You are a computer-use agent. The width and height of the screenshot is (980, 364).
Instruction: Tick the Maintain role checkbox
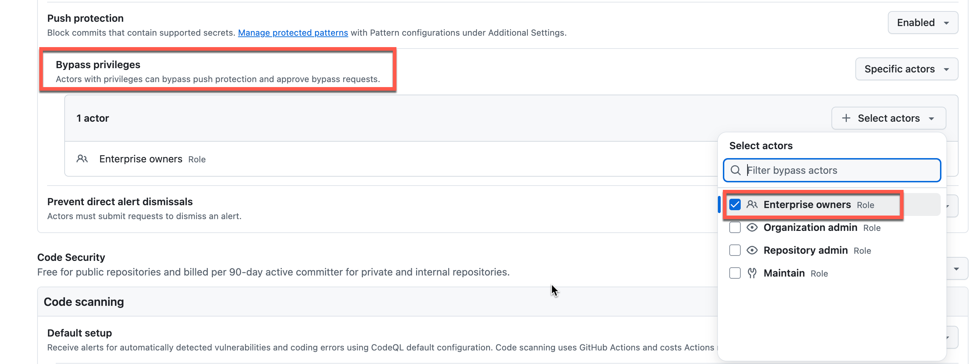point(735,273)
